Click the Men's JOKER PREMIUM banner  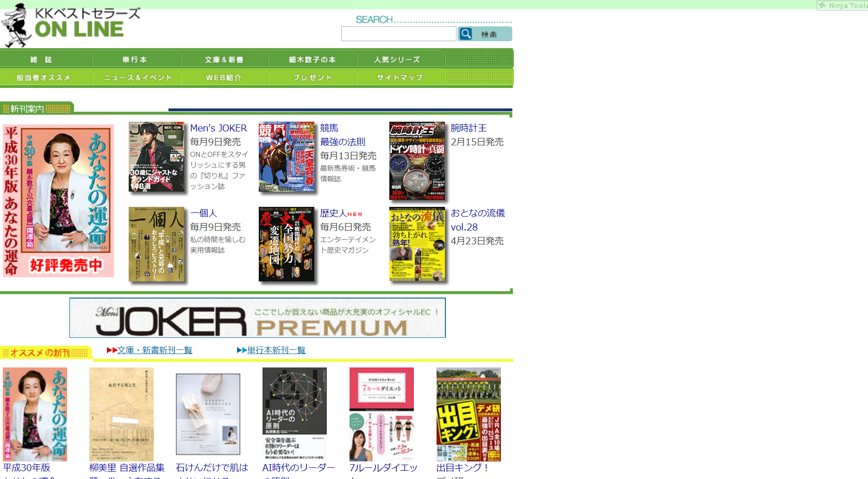(257, 318)
